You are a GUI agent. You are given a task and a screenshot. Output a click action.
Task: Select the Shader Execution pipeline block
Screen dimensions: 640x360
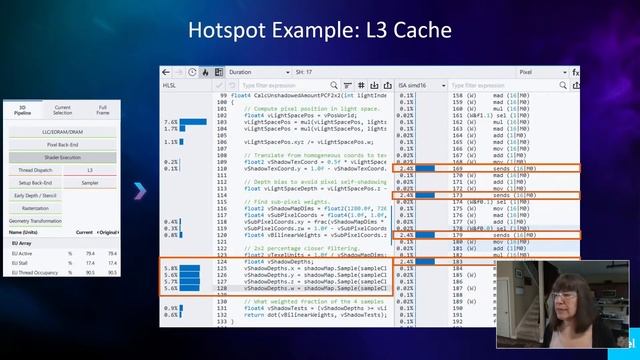pos(62,158)
